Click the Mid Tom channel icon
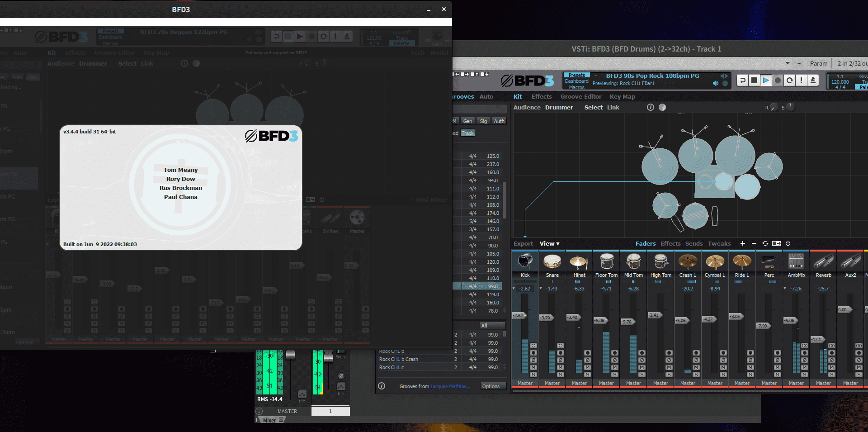 [633, 261]
